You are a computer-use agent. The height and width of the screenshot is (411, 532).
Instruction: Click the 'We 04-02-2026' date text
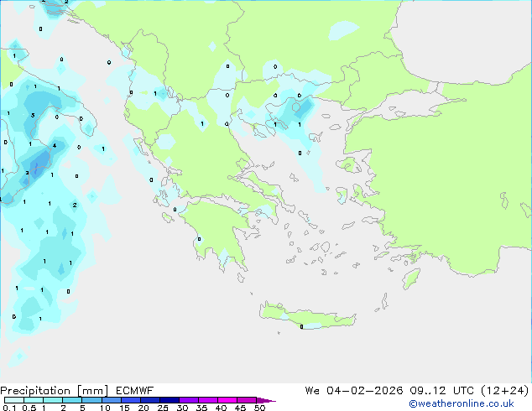click(x=354, y=391)
